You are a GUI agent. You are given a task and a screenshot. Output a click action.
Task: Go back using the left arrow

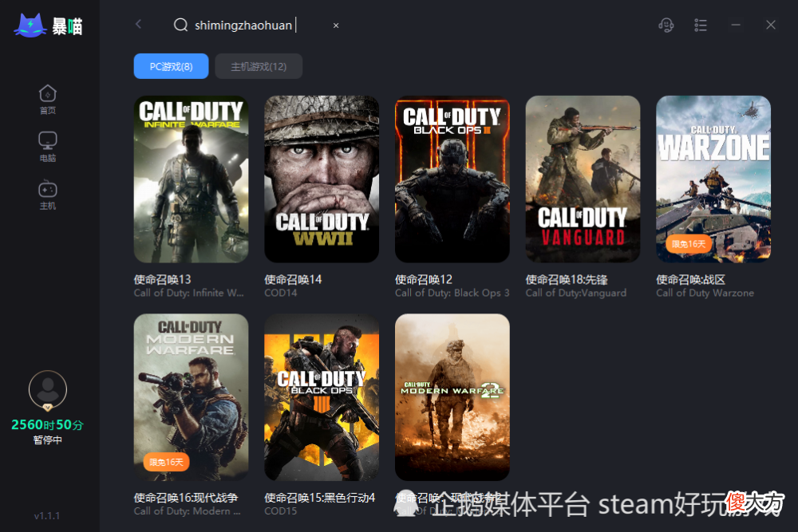[x=138, y=24]
